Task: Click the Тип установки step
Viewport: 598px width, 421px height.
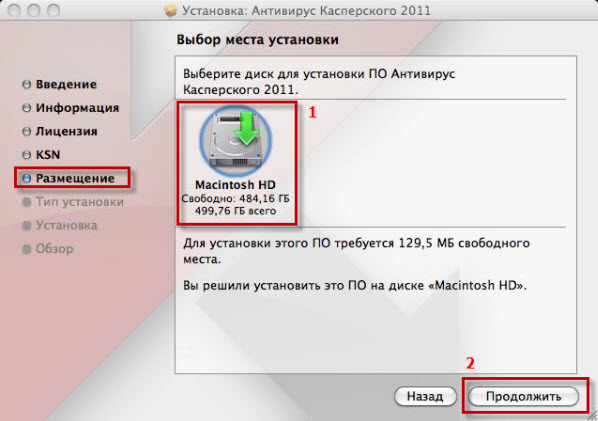Action: pyautogui.click(x=80, y=202)
